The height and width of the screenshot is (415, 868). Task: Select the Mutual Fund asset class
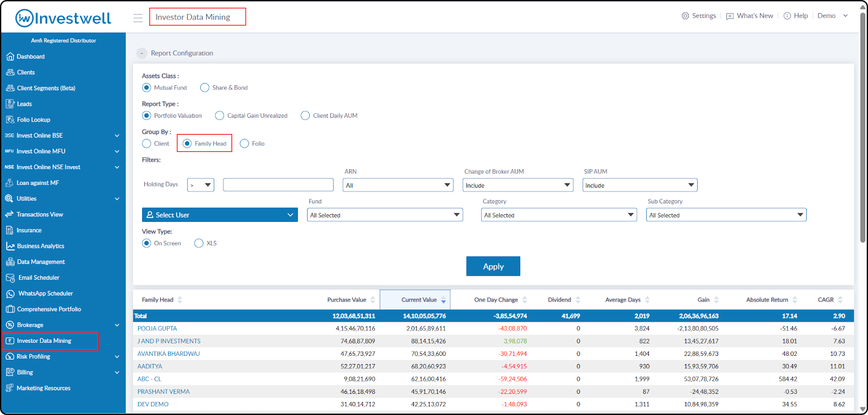146,87
